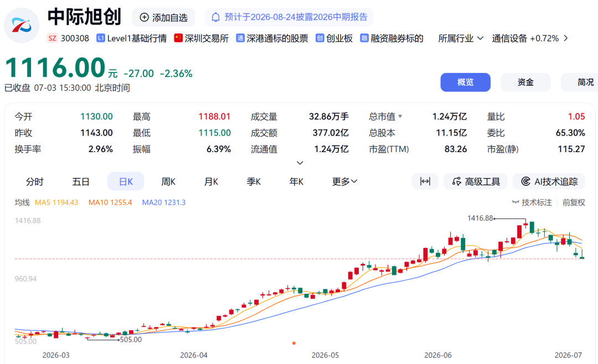The image size is (598, 364).
Task: Click the AI技术追踪 button
Action: (x=549, y=181)
